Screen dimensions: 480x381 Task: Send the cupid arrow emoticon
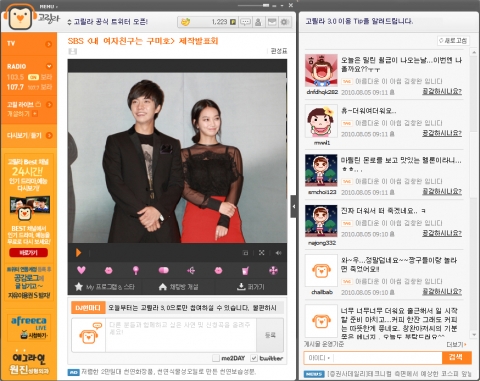pyautogui.click(x=191, y=270)
